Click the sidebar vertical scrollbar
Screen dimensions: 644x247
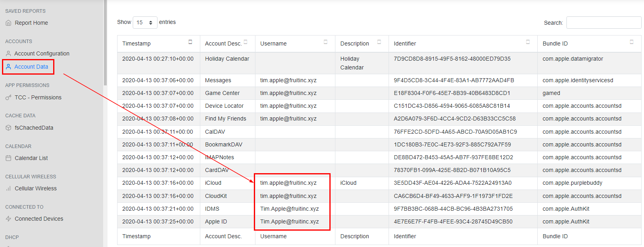[x=105, y=44]
